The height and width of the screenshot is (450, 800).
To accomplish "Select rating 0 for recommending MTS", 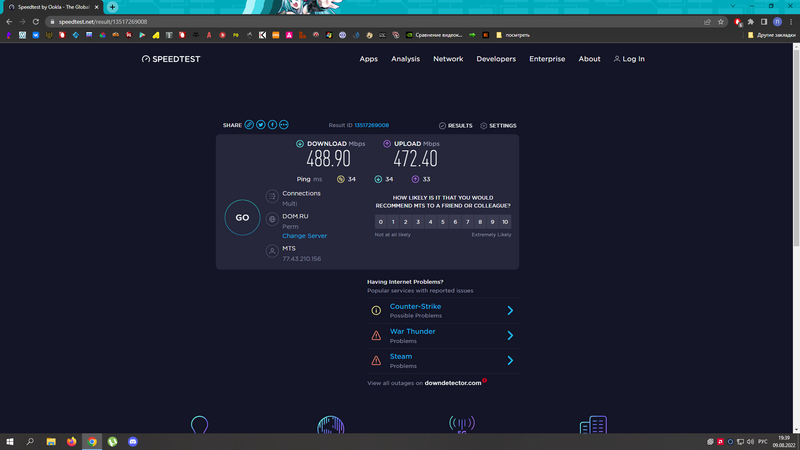I will click(x=381, y=222).
